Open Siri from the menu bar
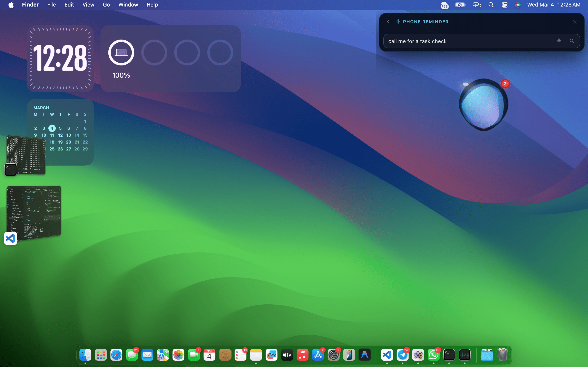 [x=518, y=5]
